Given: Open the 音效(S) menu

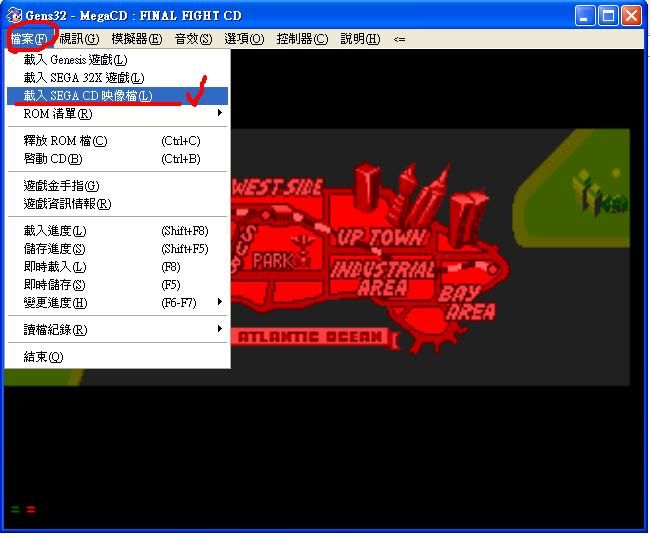Looking at the screenshot, I should point(193,39).
